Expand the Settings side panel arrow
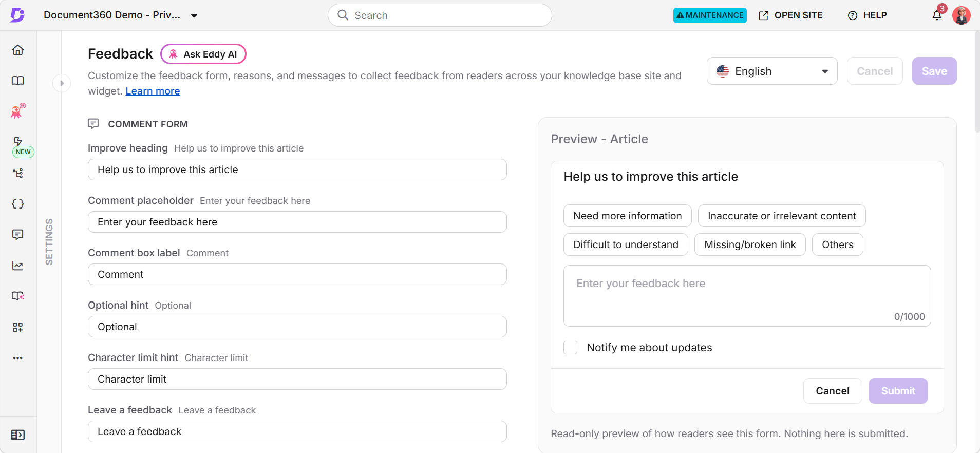This screenshot has width=980, height=453. click(62, 83)
